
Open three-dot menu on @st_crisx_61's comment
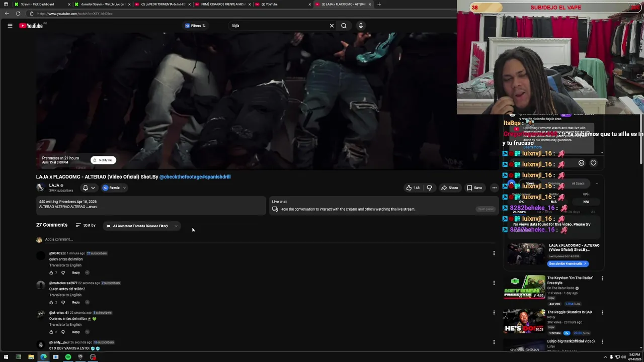[494, 313]
